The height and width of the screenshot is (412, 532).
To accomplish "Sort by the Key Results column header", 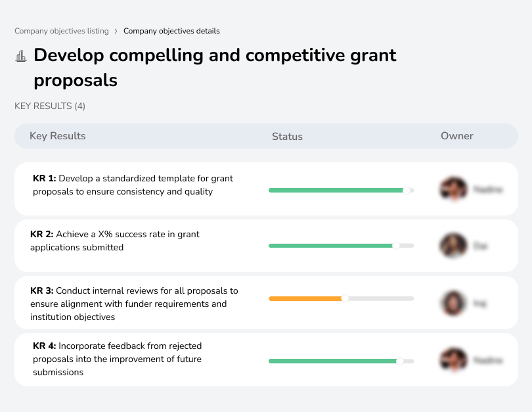I will coord(58,136).
